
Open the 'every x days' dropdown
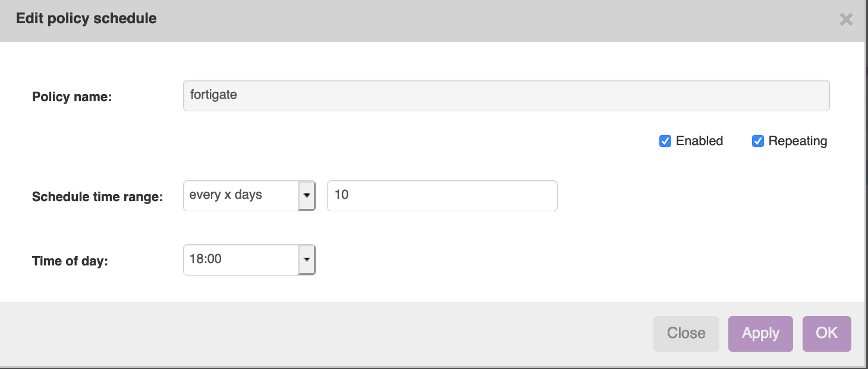(x=241, y=195)
